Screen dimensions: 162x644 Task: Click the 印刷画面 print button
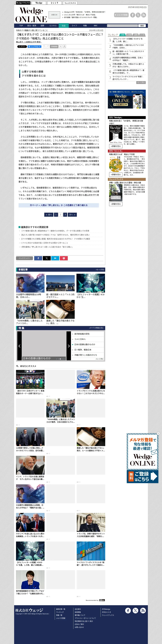[x=54, y=46]
